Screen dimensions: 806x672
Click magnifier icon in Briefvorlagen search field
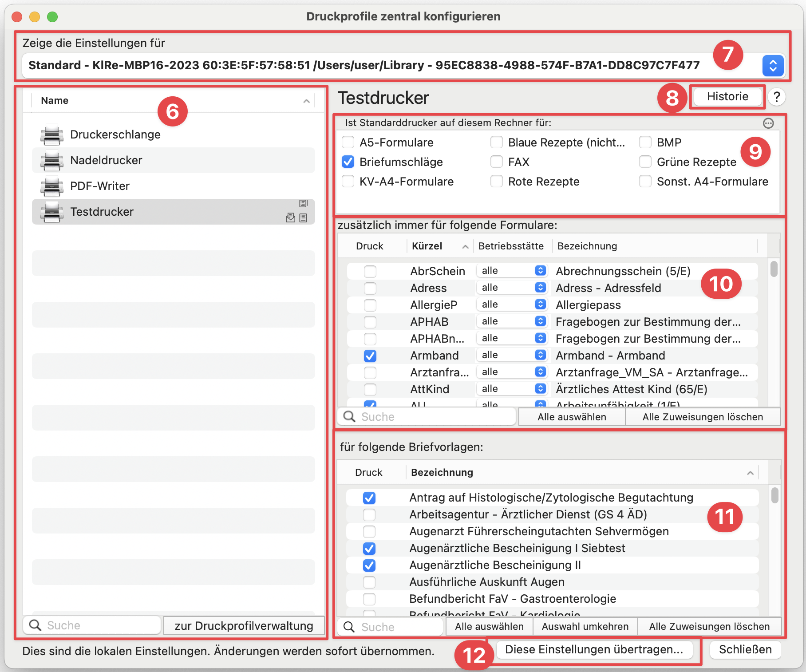349,627
